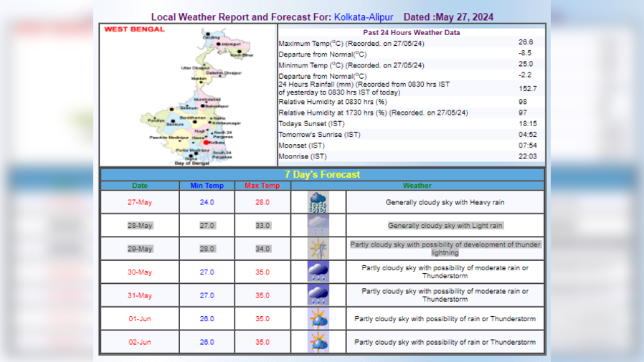
Task: Click the 27-May heavy rain weather icon
Action: pos(318,202)
